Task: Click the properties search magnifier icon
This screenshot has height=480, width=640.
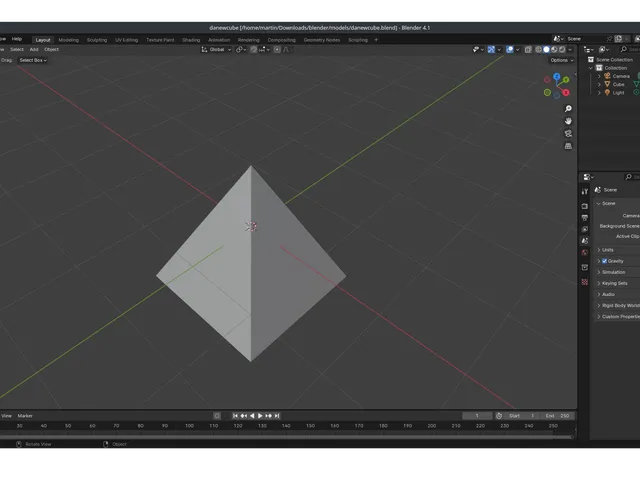Action: [x=629, y=177]
